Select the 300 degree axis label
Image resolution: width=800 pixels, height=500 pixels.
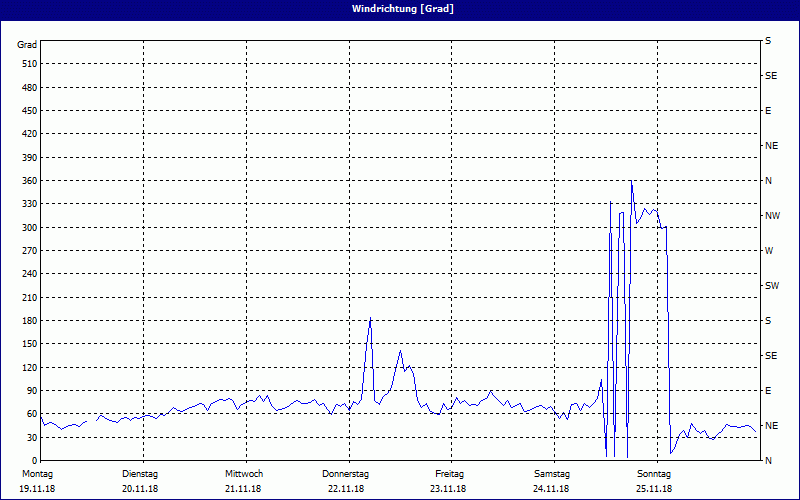[30, 228]
